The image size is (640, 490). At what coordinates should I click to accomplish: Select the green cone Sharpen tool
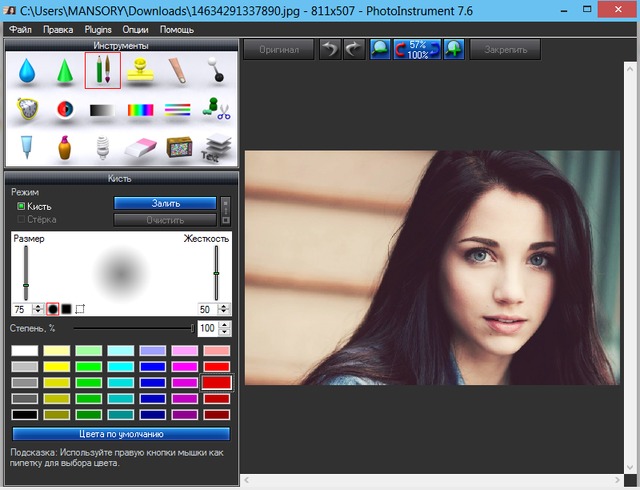click(x=64, y=71)
